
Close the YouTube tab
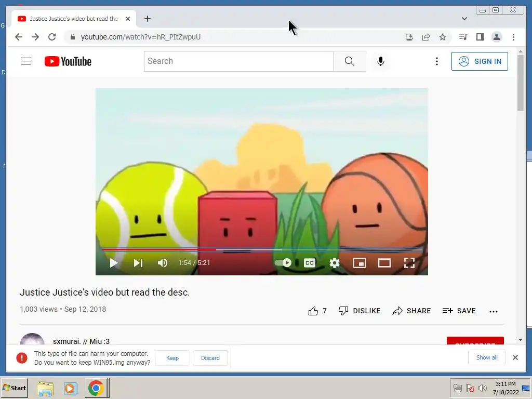click(x=128, y=19)
